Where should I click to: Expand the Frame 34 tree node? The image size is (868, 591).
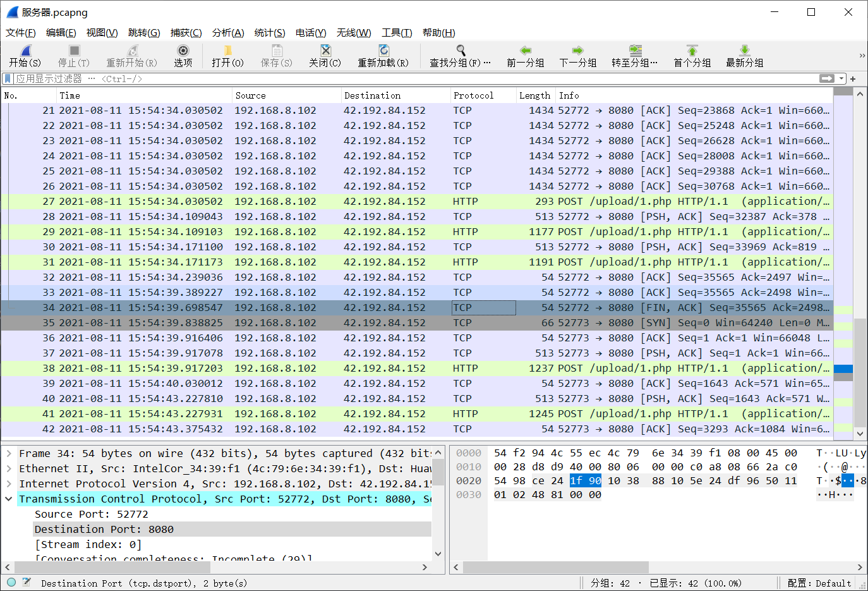click(x=9, y=453)
